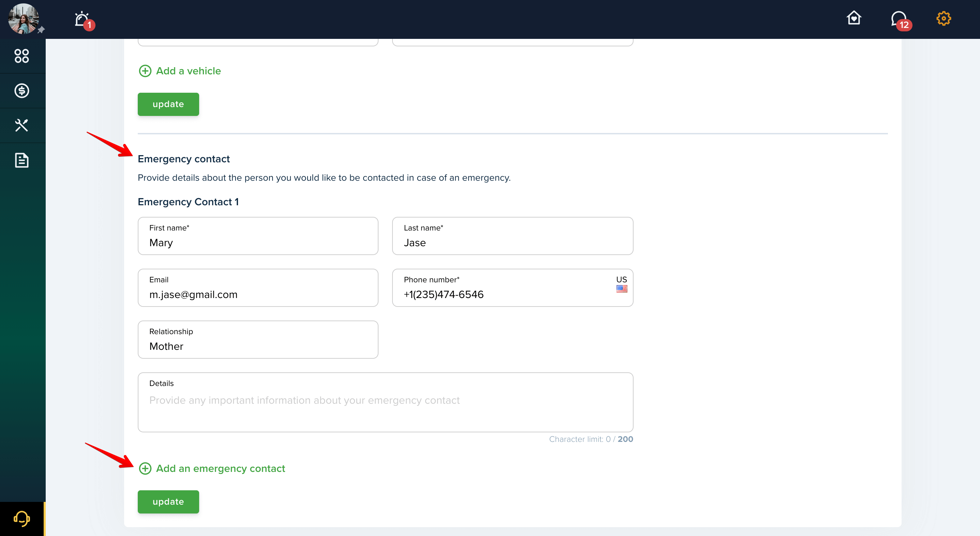Click the Add a vehicle link
The image size is (980, 536).
pos(188,71)
